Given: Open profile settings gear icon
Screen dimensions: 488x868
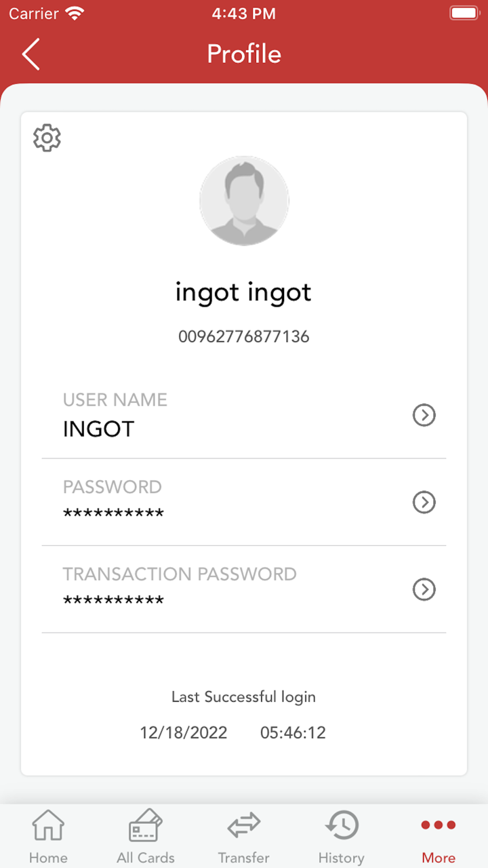Looking at the screenshot, I should (x=47, y=138).
